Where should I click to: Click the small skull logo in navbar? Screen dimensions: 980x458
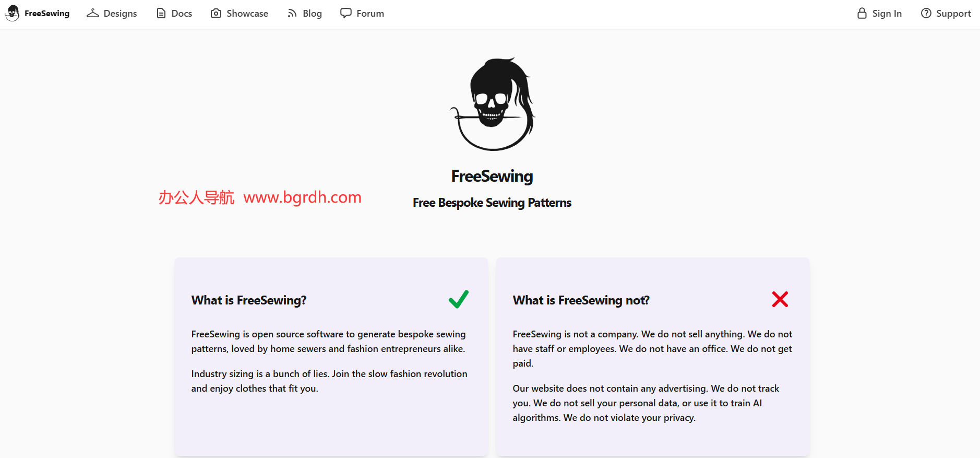pos(13,13)
